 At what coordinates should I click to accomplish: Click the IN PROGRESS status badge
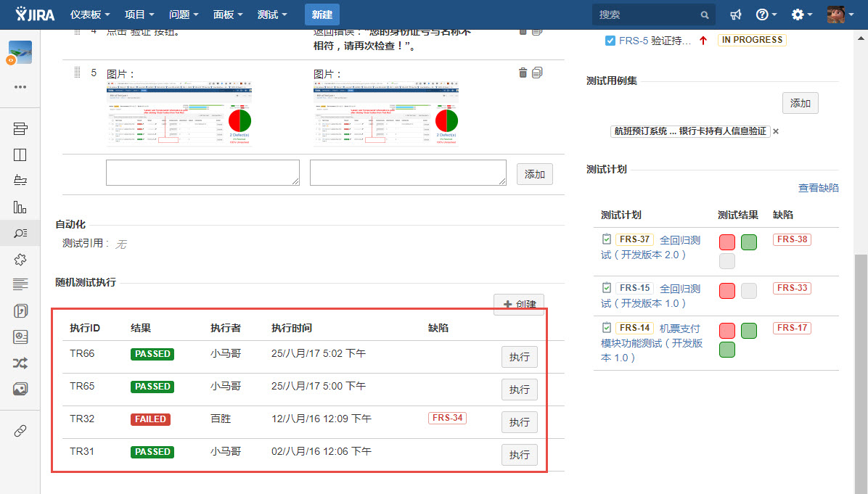(752, 40)
